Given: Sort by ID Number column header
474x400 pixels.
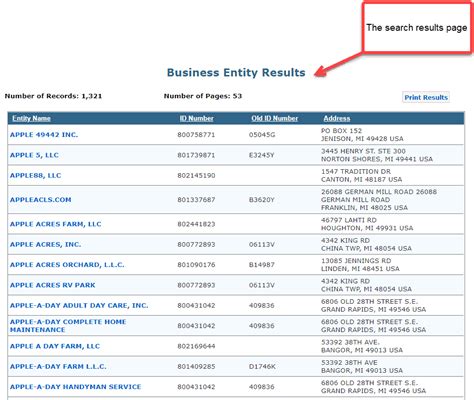Looking at the screenshot, I should 196,118.
